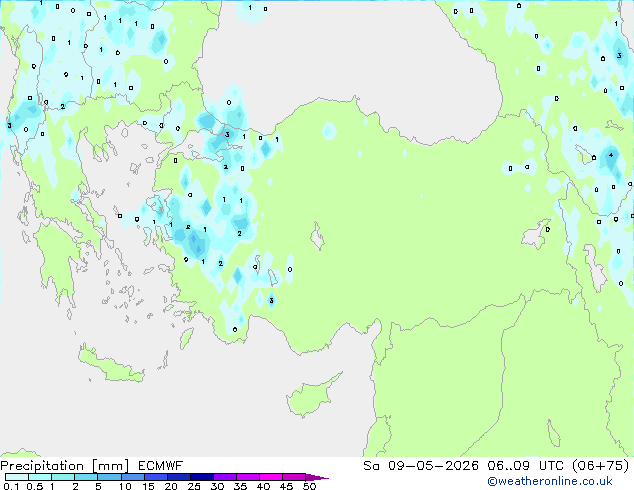Click the forecast date Sa 09-05-2026 text
The width and height of the screenshot is (634, 490).
point(421,466)
